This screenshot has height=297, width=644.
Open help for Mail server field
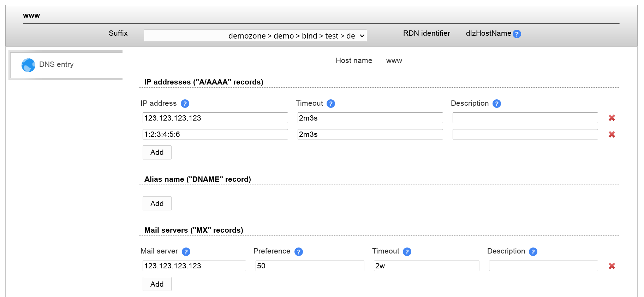tap(186, 252)
